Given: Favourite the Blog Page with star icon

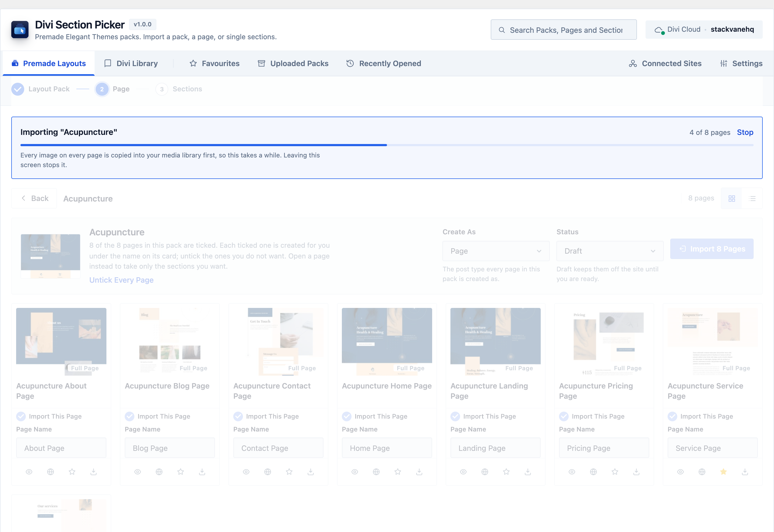Looking at the screenshot, I should tap(181, 472).
